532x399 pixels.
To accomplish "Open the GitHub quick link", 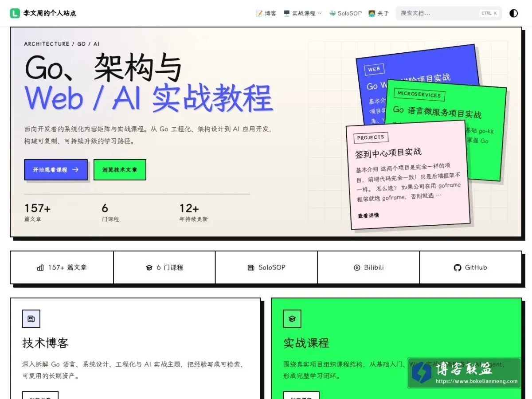I will click(470, 267).
